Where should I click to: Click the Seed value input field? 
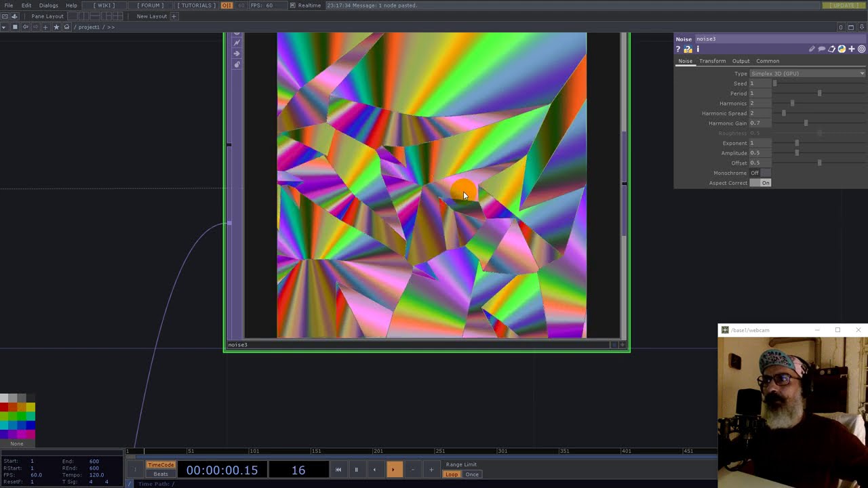point(760,83)
